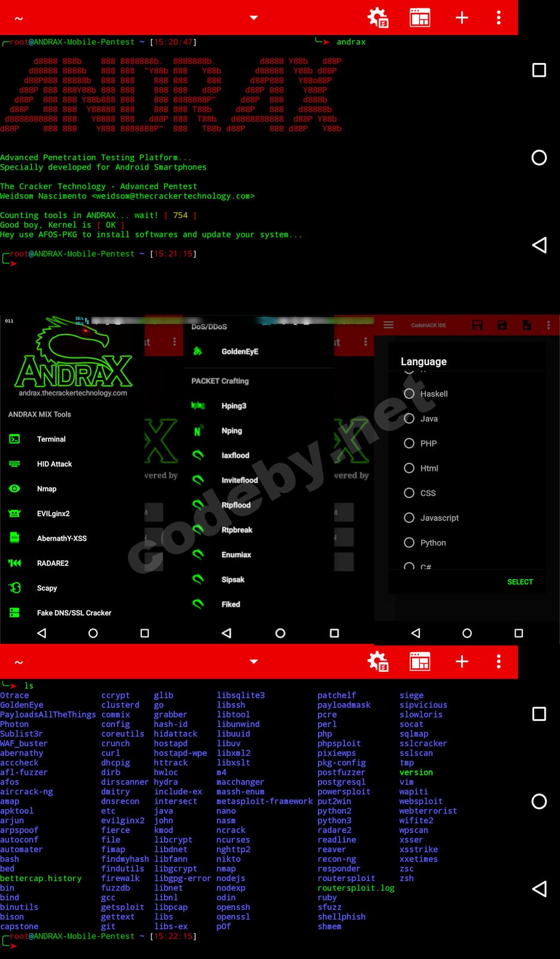Choose Html language radio button
Screen dimensions: 560x959
tap(409, 468)
